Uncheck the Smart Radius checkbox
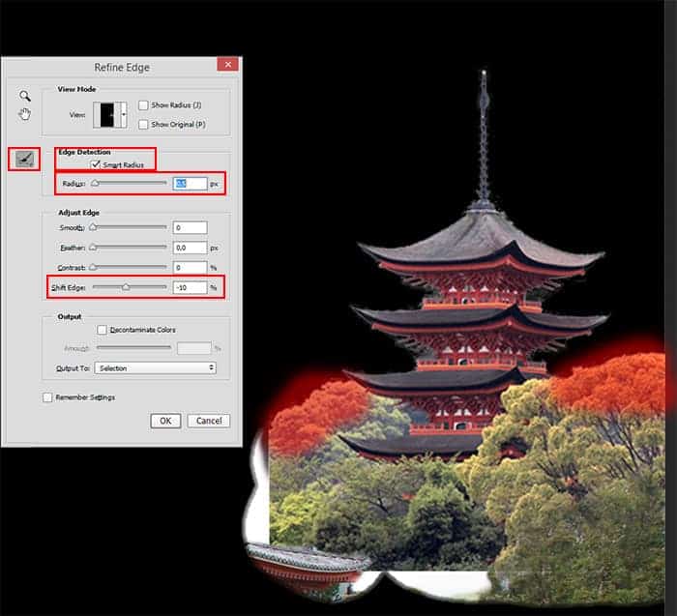The height and width of the screenshot is (616, 677). pyautogui.click(x=94, y=165)
